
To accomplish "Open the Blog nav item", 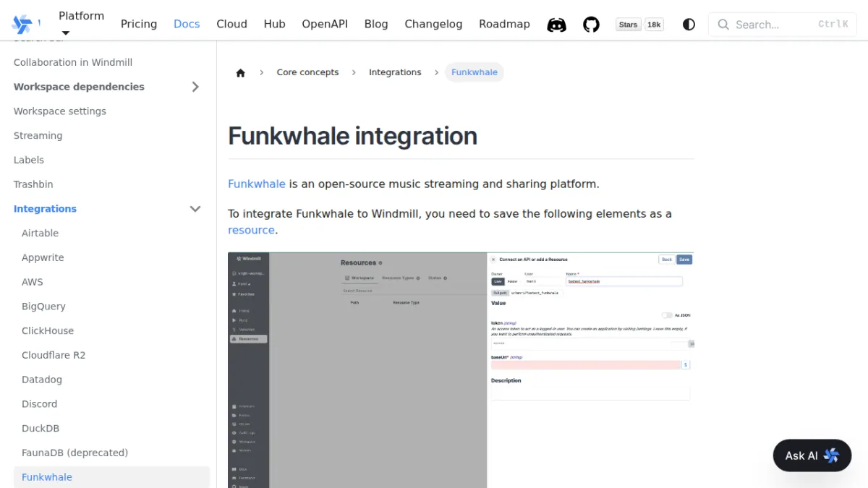I will [x=376, y=24].
